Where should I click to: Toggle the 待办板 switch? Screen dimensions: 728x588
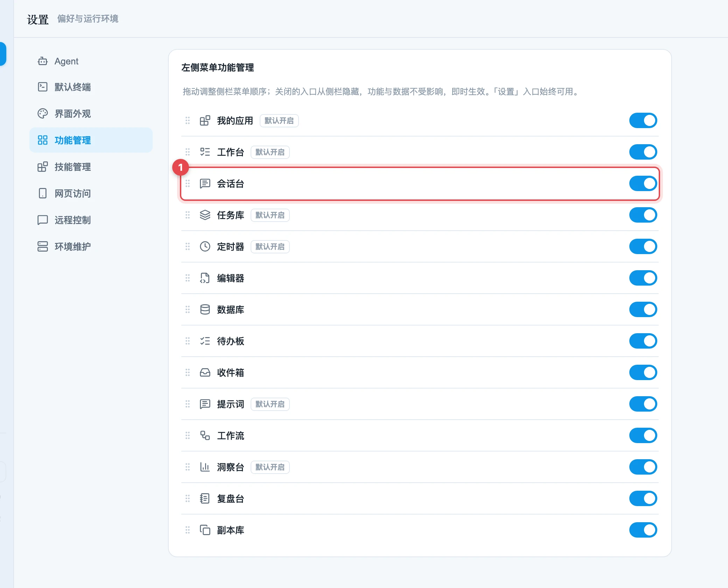click(x=643, y=341)
